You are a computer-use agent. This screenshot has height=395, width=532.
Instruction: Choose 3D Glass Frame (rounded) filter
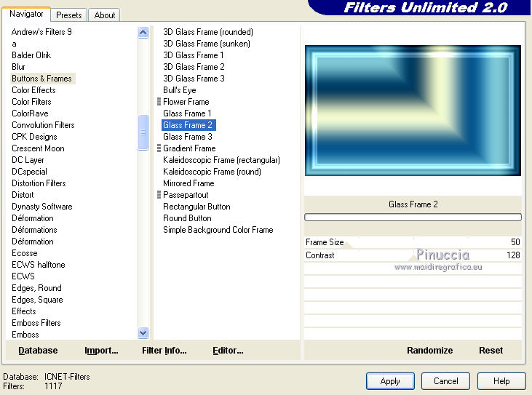[208, 32]
